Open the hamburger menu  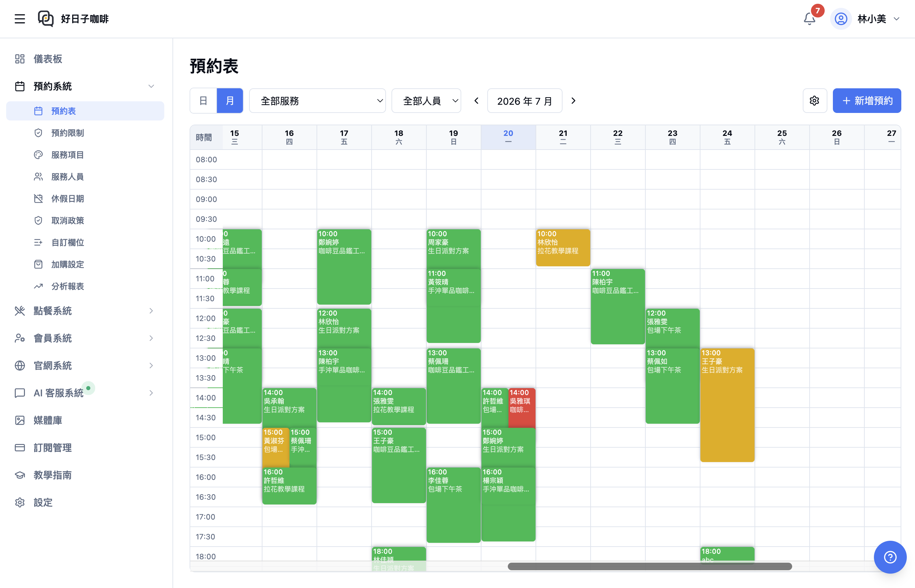pos(20,19)
